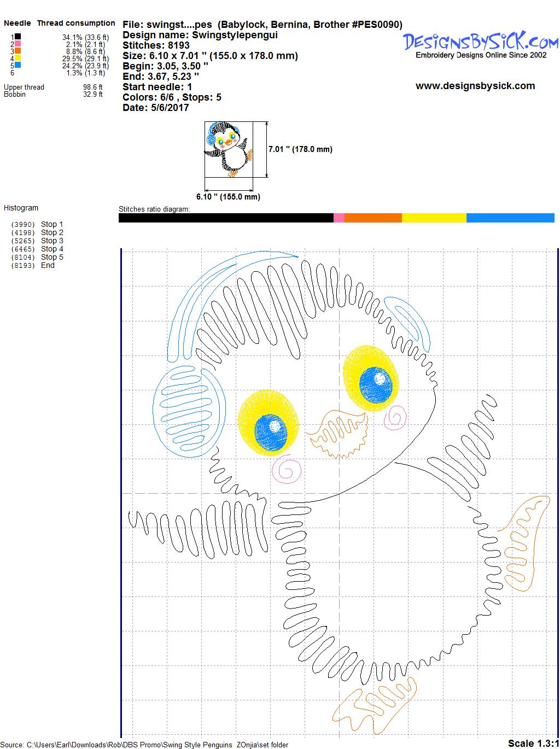
Task: Click the yellow segment of stitches ratio bar
Action: click(x=434, y=218)
